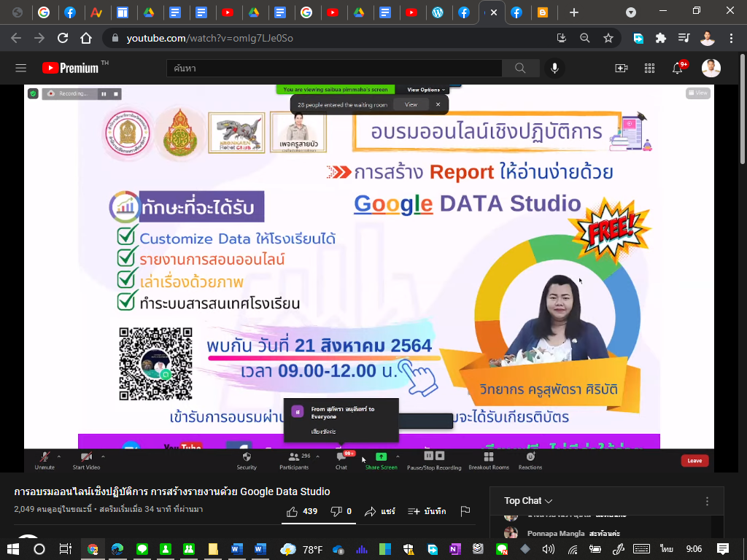Image resolution: width=747 pixels, height=560 pixels.
Task: Open the Chrome extensions puzzle menu
Action: pos(661,38)
